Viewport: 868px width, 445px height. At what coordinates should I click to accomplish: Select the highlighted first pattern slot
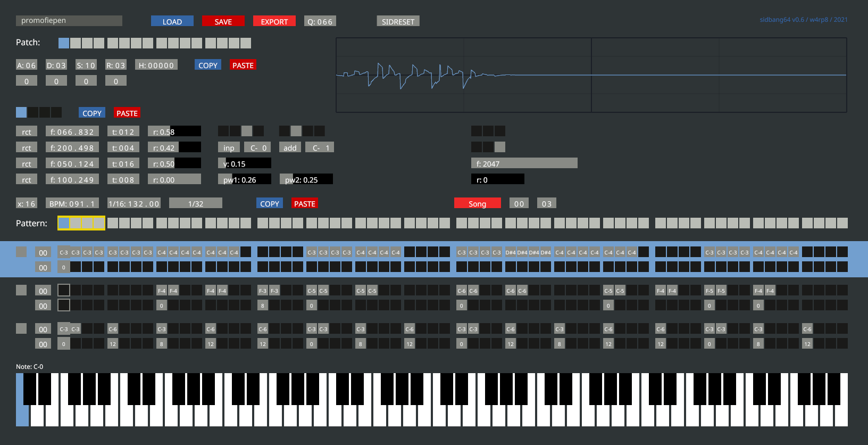(x=64, y=223)
